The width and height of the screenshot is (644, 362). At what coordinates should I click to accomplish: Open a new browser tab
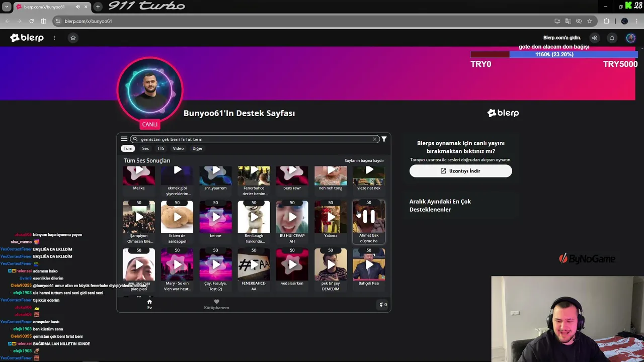98,7
